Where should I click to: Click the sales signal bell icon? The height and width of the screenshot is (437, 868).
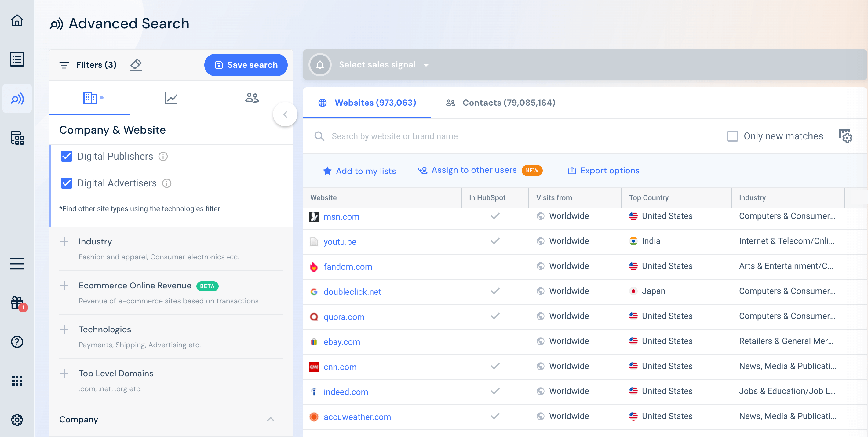tap(320, 65)
